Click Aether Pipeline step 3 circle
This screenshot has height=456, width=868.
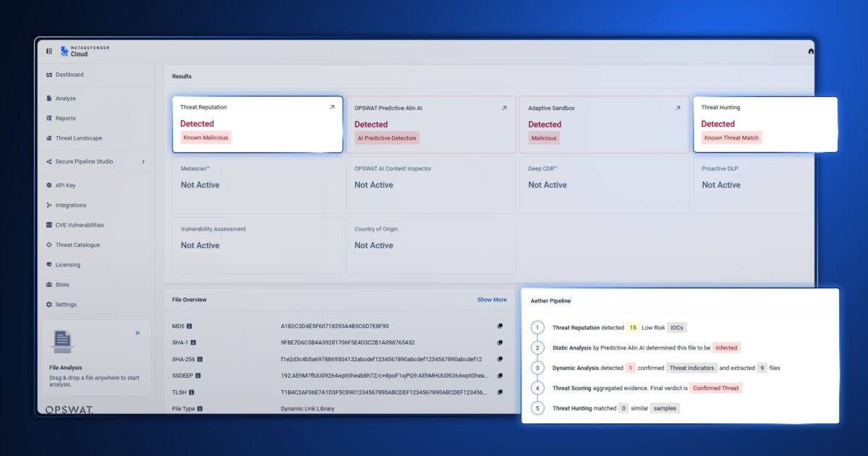pos(537,368)
